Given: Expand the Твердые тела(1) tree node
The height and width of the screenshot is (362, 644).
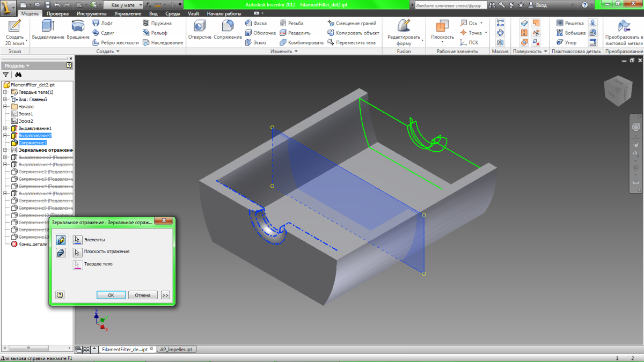Looking at the screenshot, I should click(x=5, y=92).
